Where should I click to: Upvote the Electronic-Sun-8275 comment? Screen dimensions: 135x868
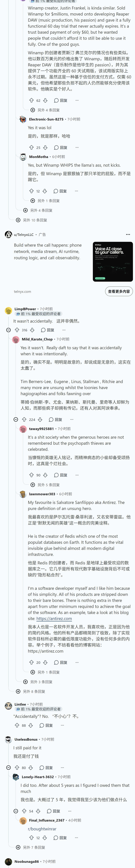click(x=31, y=147)
